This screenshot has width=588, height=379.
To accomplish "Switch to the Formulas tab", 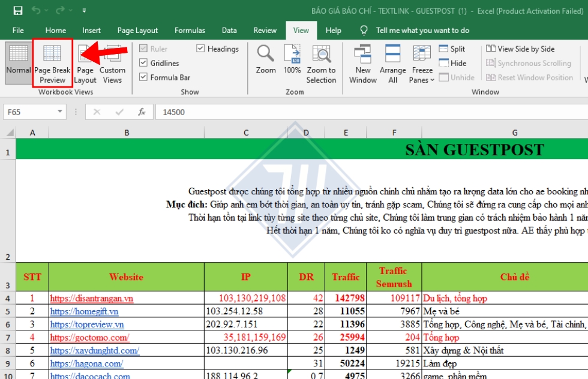I will pyautogui.click(x=190, y=30).
